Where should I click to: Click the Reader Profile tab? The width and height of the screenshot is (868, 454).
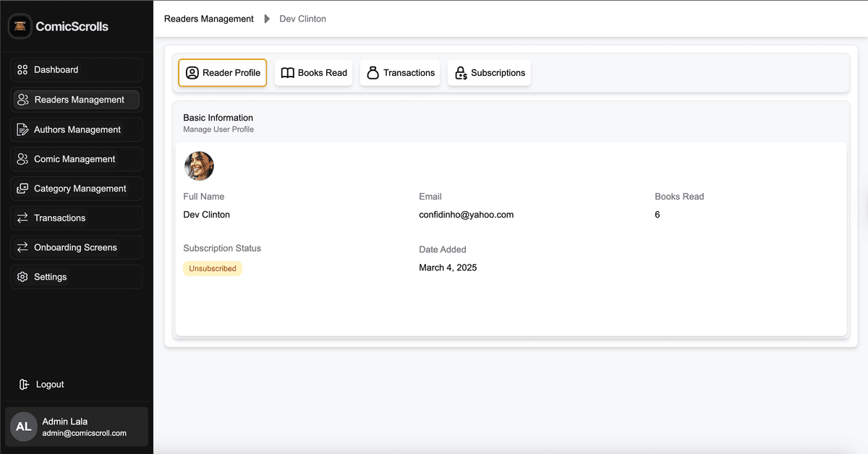222,72
